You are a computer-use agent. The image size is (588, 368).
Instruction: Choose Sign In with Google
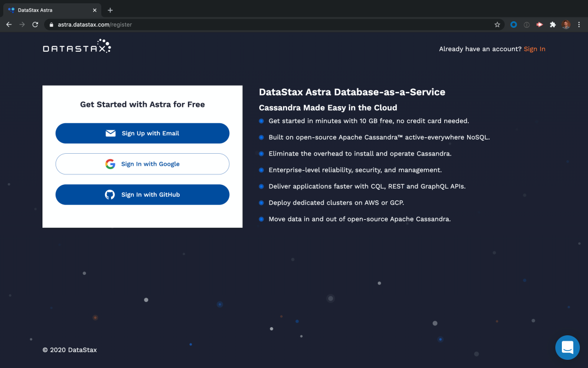(143, 164)
